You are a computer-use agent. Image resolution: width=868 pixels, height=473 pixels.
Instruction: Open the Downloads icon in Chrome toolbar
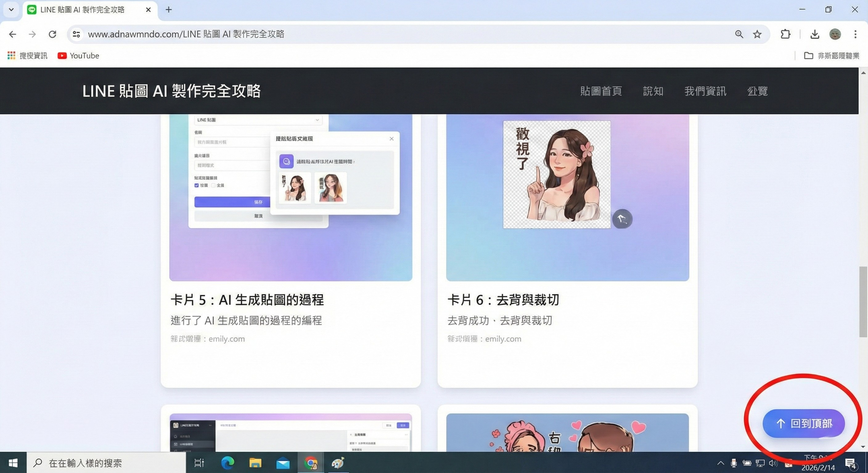tap(814, 34)
